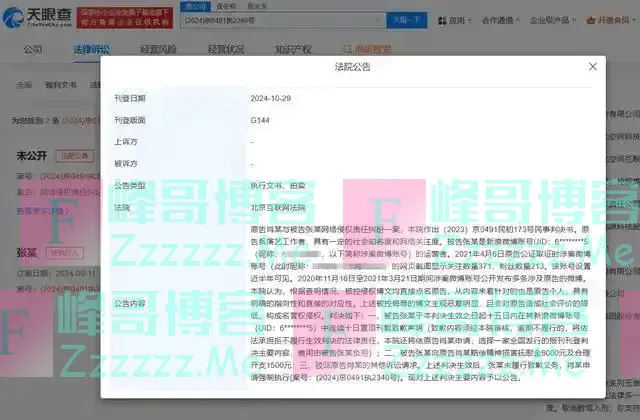Click the blue 天眼一下 search button

[407, 20]
